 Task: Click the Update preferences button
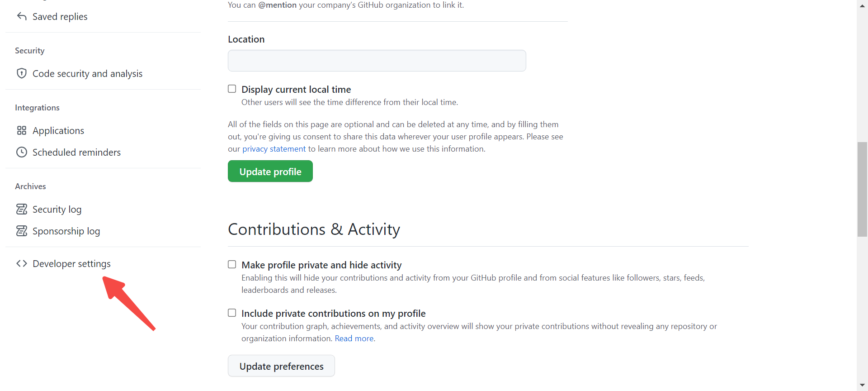click(281, 366)
